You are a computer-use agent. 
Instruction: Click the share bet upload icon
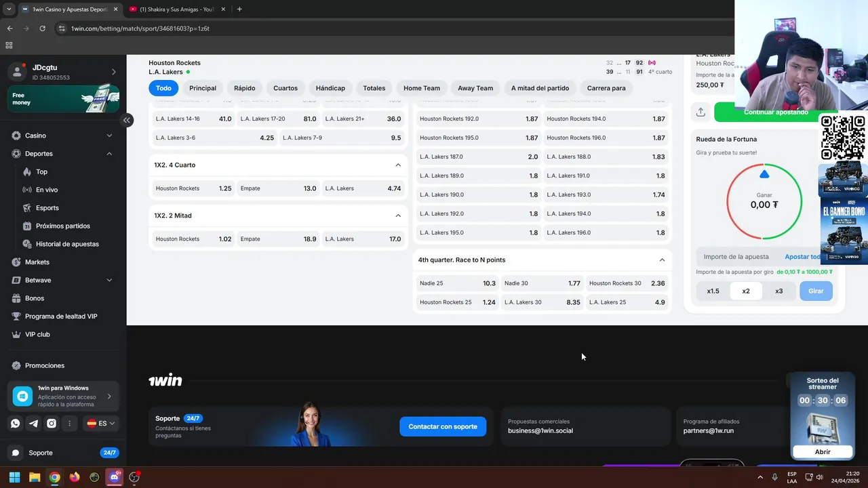click(x=701, y=112)
